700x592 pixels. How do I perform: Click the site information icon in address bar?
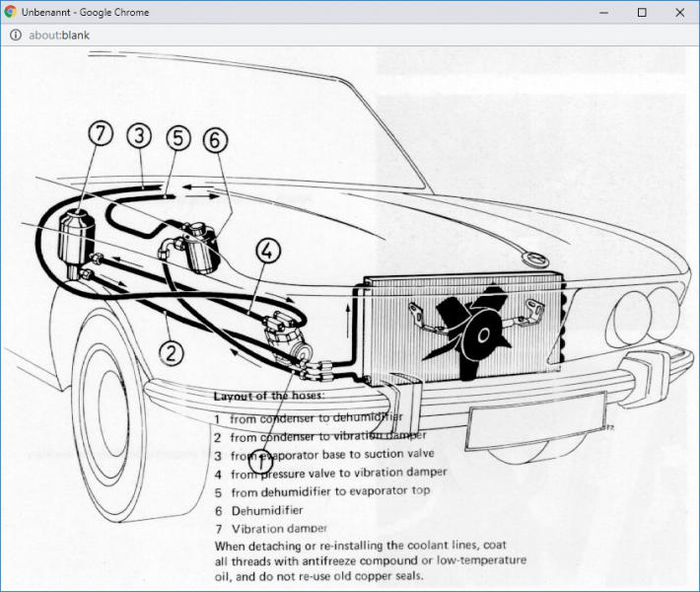pyautogui.click(x=15, y=35)
